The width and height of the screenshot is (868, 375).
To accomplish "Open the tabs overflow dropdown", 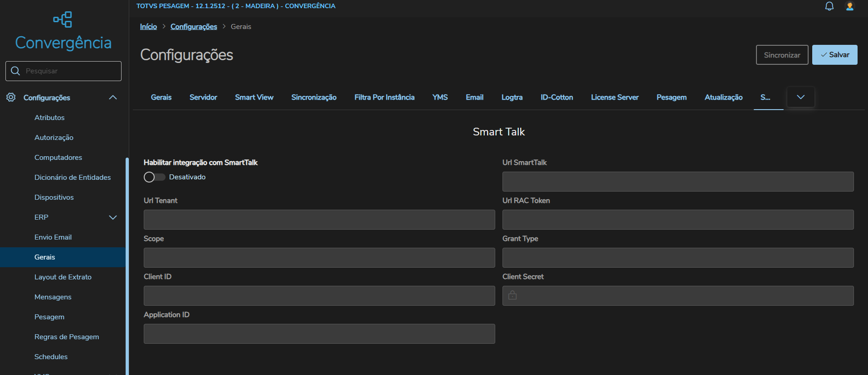I will click(x=800, y=97).
